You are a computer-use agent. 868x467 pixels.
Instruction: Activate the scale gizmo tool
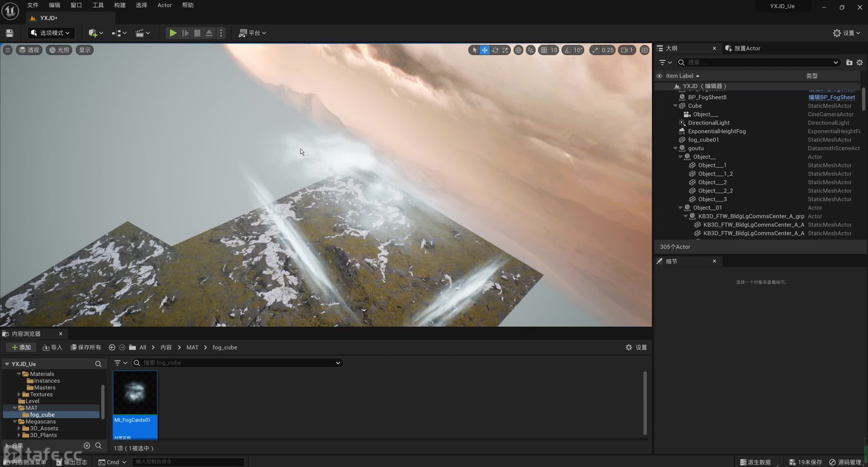[505, 50]
